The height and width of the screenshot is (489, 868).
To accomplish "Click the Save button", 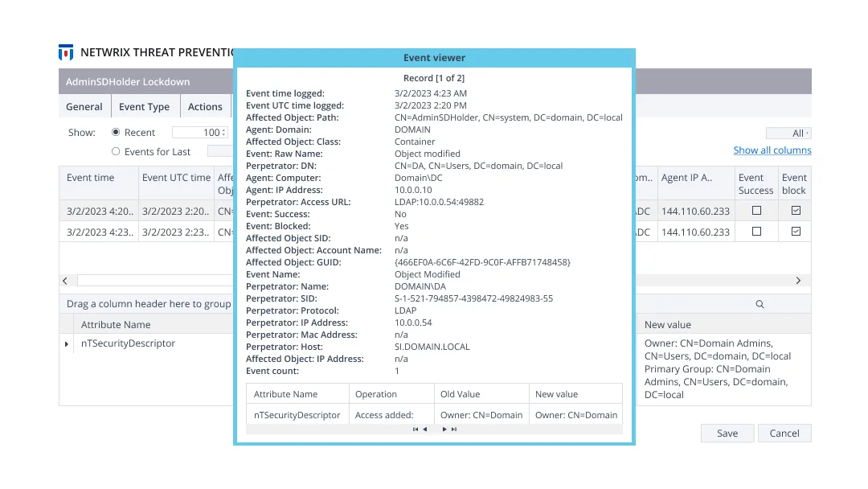I will (x=727, y=433).
